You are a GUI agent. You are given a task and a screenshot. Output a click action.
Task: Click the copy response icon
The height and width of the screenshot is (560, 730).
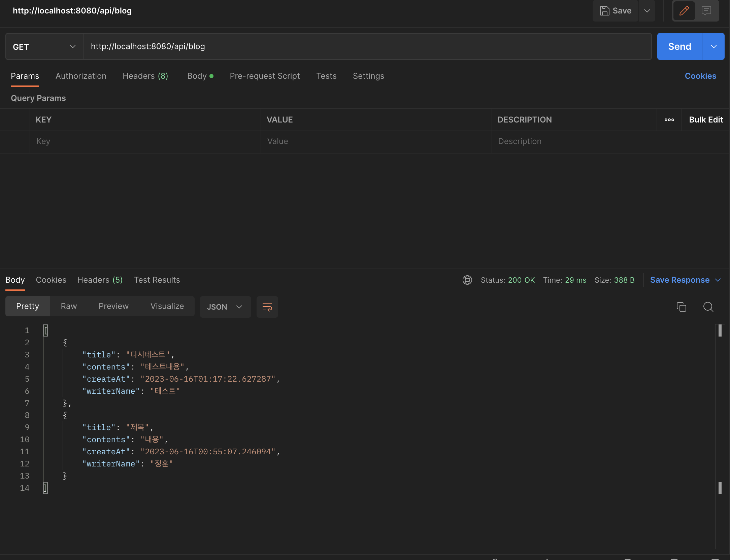coord(681,307)
